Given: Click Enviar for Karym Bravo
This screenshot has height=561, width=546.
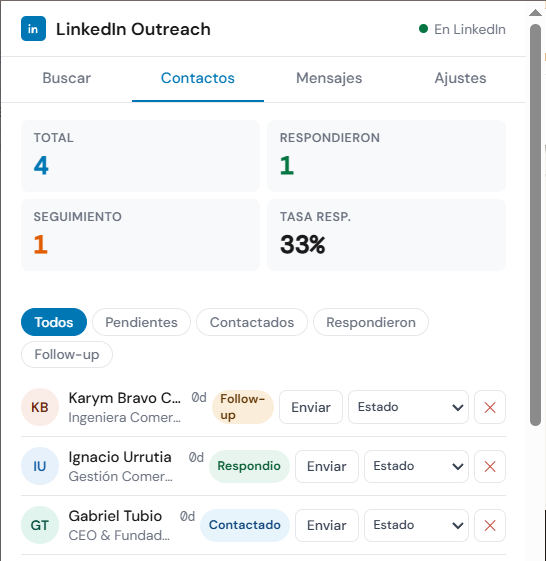Looking at the screenshot, I should (311, 407).
